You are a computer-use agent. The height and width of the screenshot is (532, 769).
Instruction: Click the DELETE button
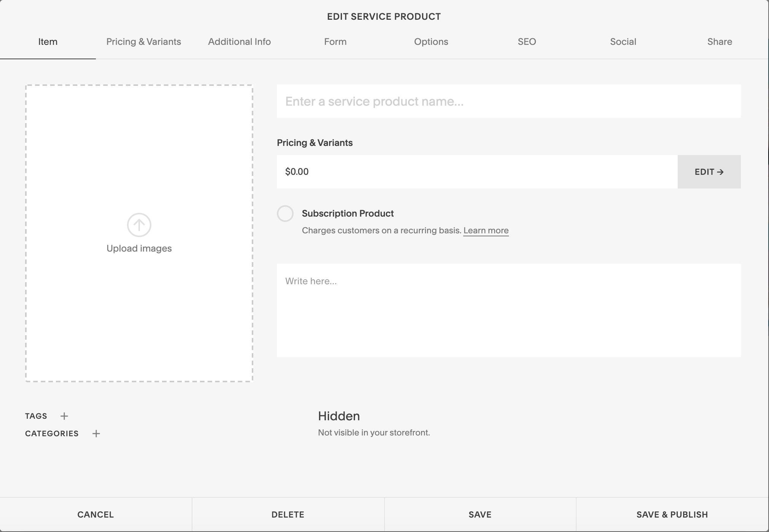[288, 515]
